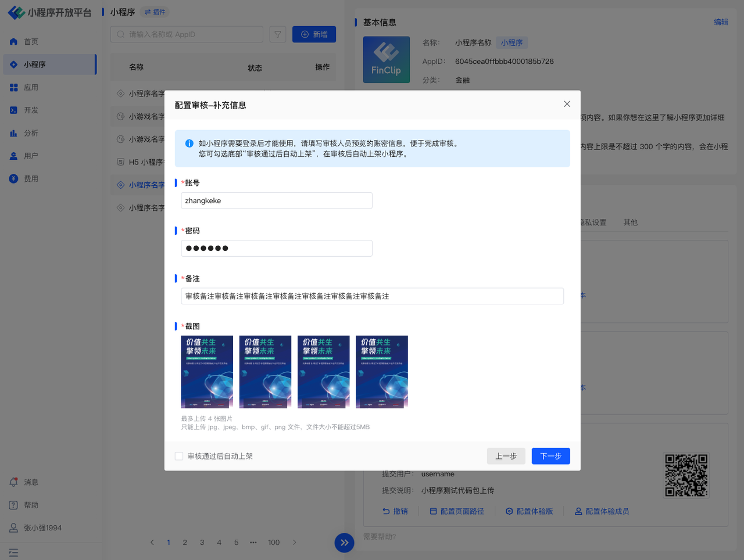
Task: Click the 账号 account input field
Action: (277, 201)
